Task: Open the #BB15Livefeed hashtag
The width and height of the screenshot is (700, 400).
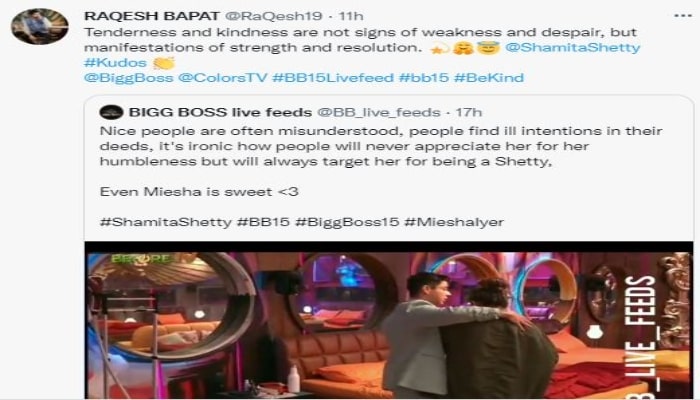Action: pos(333,78)
